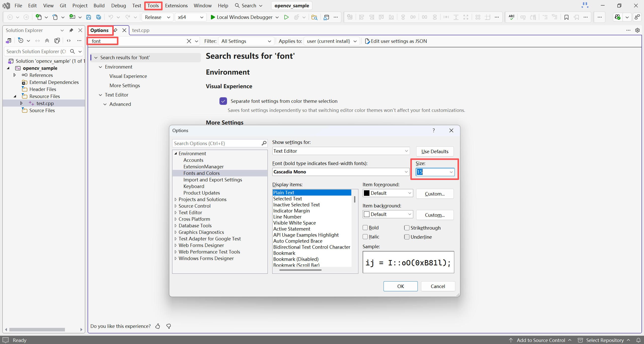Screen dimensions: 644x344
Task: Click the Undo toolbar icon
Action: coord(111,17)
